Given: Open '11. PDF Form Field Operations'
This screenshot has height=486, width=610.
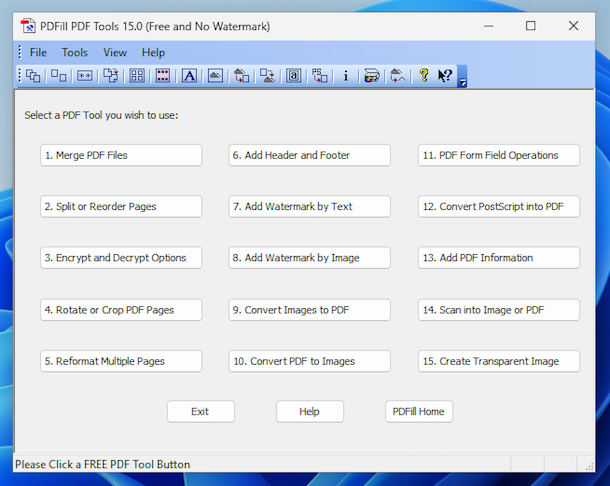Looking at the screenshot, I should [x=498, y=155].
